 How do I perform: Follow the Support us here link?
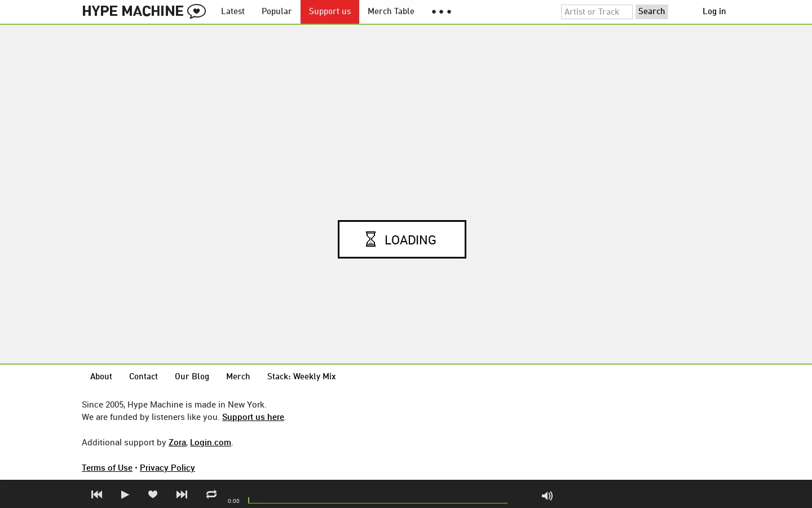pyautogui.click(x=253, y=417)
